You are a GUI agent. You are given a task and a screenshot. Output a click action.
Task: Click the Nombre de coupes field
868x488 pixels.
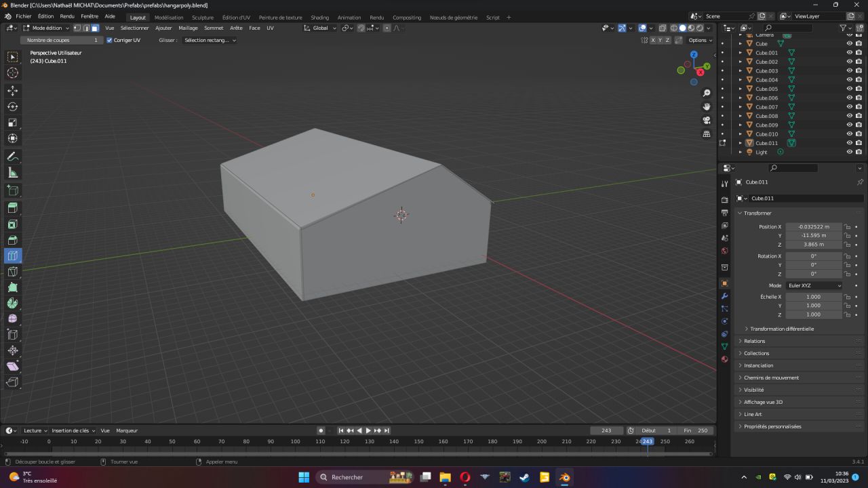coord(62,40)
